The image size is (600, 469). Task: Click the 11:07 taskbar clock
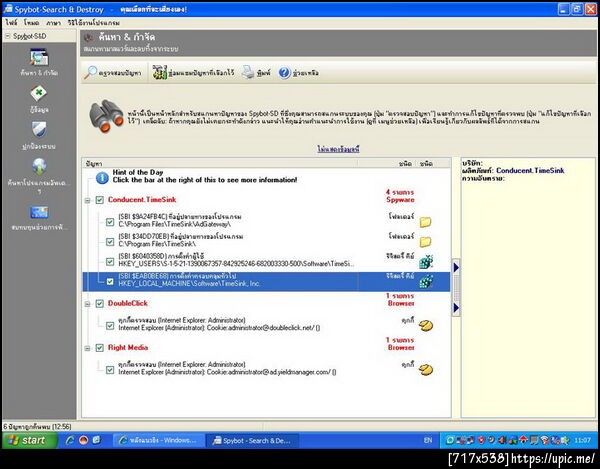[x=582, y=440]
